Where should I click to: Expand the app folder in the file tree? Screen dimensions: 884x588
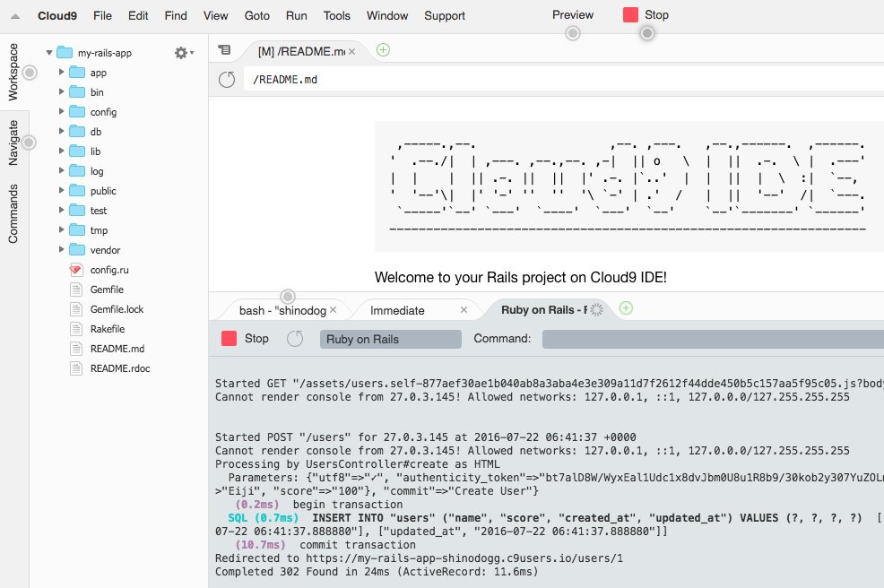tap(63, 72)
